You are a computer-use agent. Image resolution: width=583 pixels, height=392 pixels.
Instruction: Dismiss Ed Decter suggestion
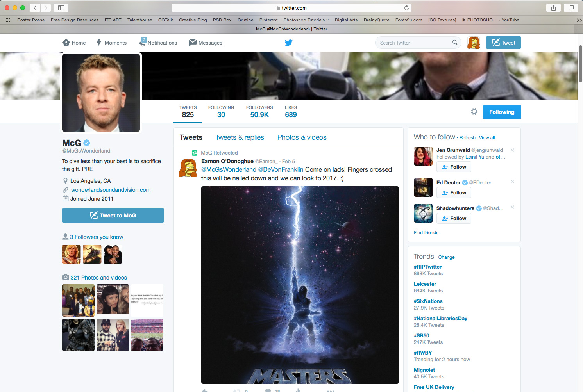(512, 181)
